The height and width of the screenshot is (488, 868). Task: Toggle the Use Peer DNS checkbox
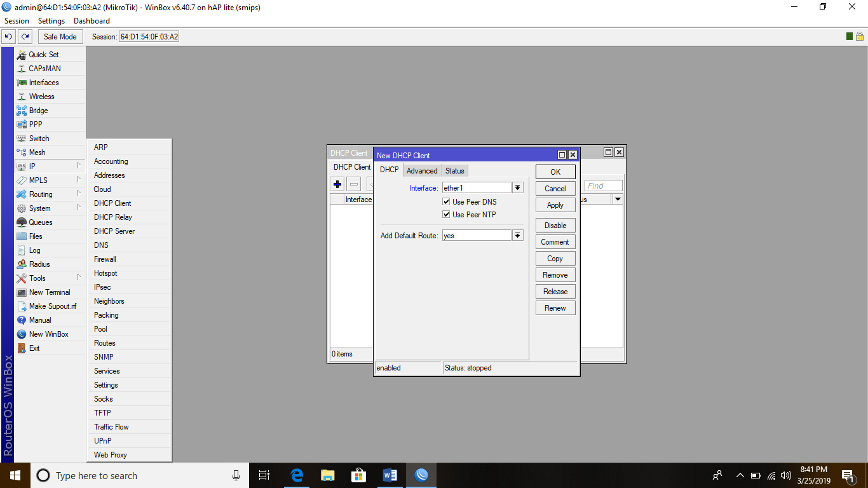click(x=447, y=202)
